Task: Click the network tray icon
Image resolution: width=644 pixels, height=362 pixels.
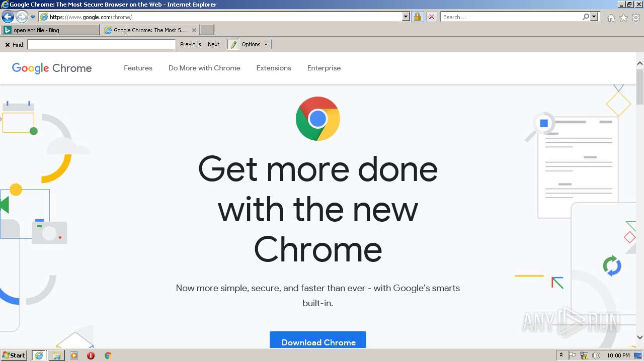Action: pos(584,355)
